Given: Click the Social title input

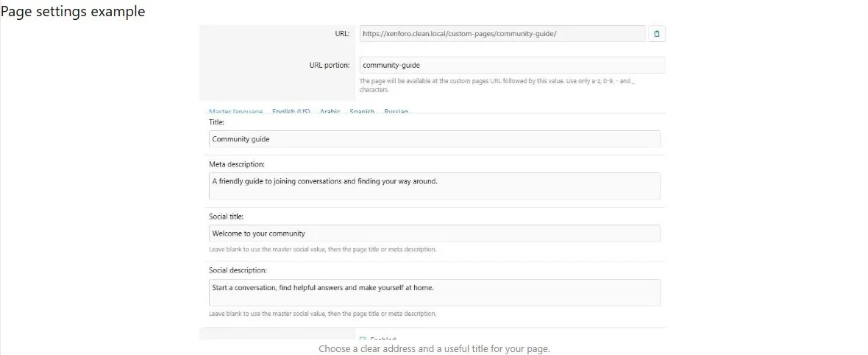Looking at the screenshot, I should pos(435,233).
